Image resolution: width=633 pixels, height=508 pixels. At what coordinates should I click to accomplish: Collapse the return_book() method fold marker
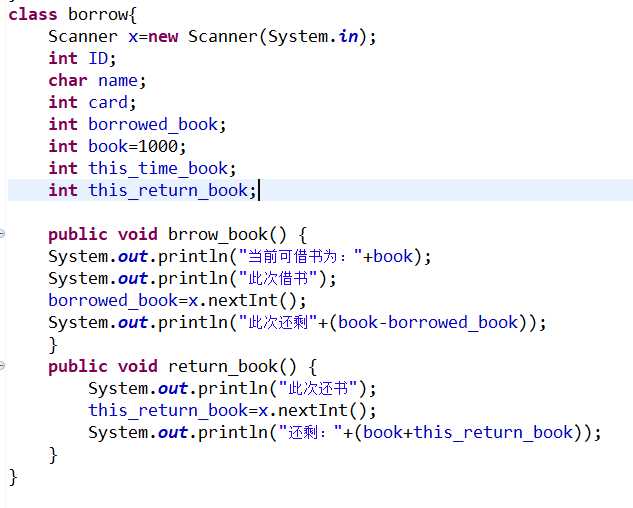pos(2,365)
